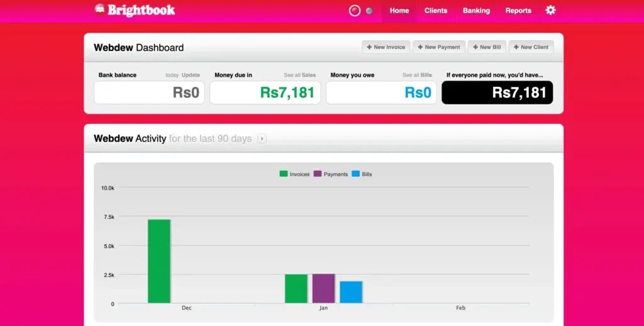Go to the Reports section
644x326 pixels.
[518, 11]
